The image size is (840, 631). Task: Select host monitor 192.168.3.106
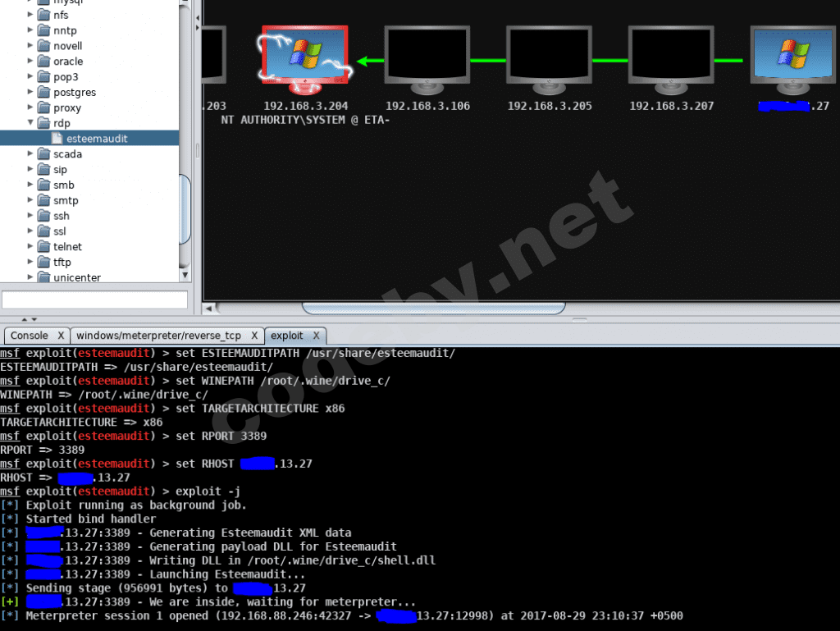coord(427,60)
